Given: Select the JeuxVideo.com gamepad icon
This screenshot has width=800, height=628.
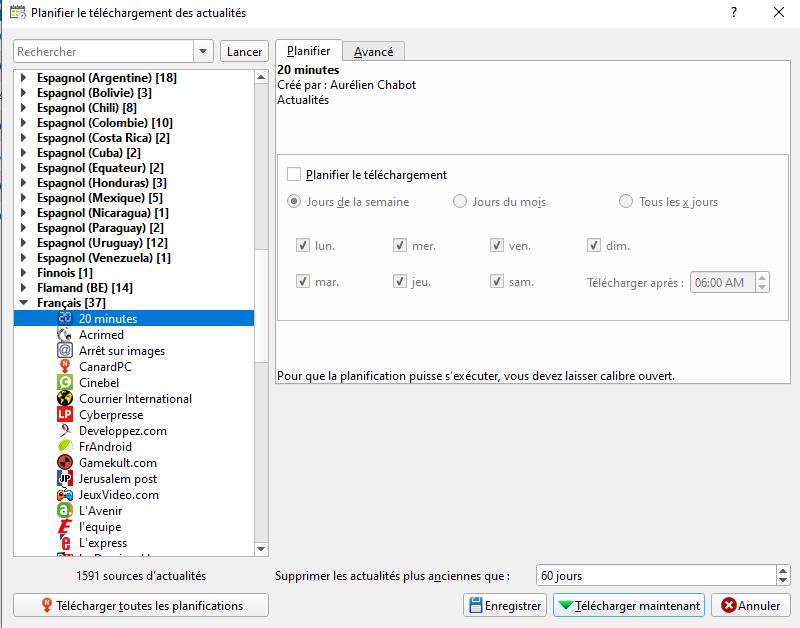Looking at the screenshot, I should click(64, 494).
